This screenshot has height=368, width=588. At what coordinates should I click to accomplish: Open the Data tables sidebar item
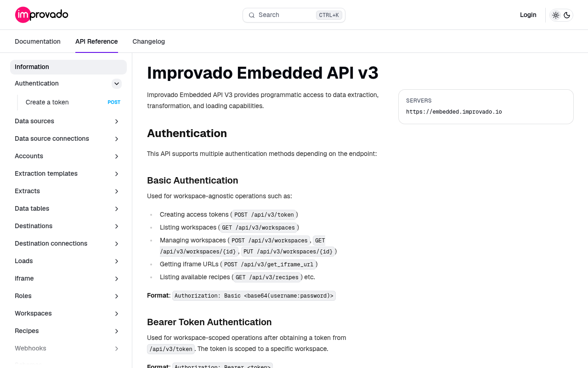point(32,208)
